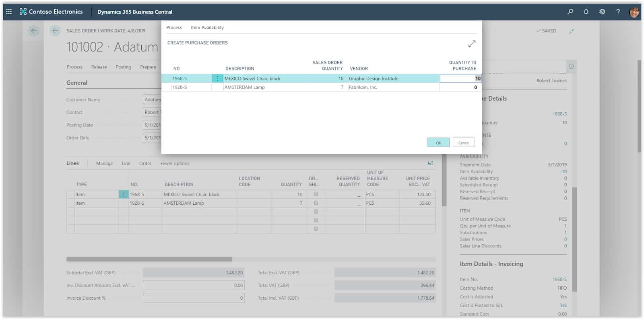644x319 pixels.
Task: Open the Posting menu
Action: (124, 67)
